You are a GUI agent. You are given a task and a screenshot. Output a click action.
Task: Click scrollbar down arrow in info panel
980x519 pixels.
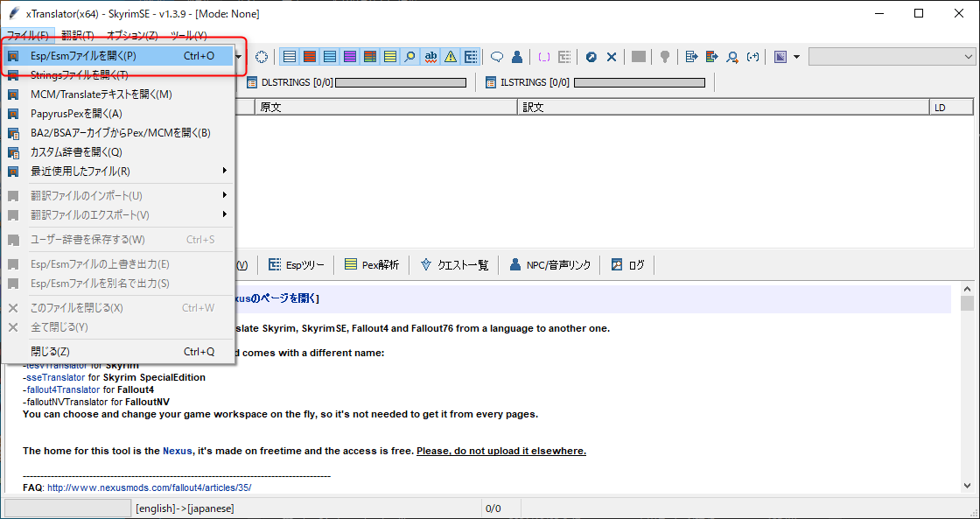(x=967, y=486)
